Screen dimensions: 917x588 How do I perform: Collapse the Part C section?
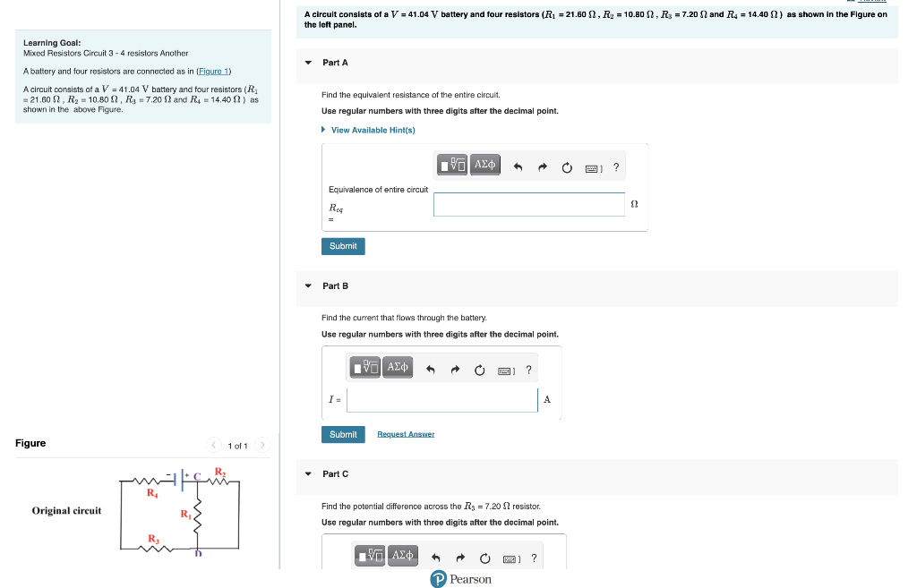308,474
